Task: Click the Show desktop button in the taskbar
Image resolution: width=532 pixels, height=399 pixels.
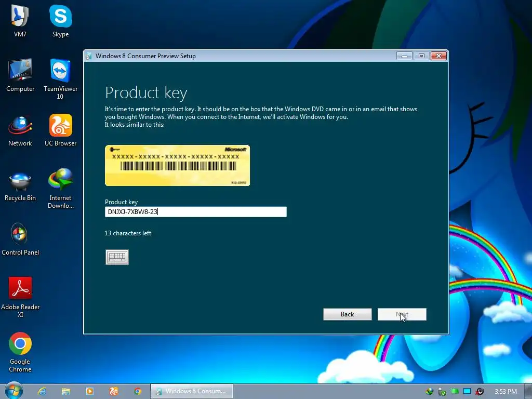Action: coord(528,391)
